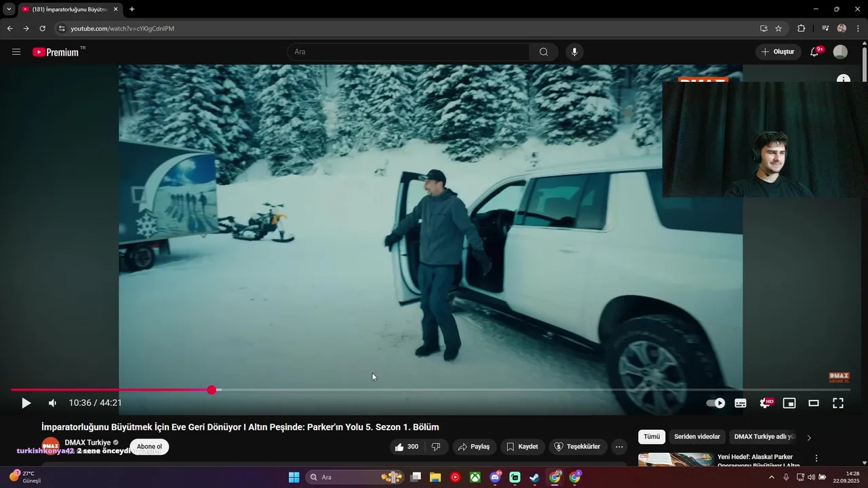Send thanks with Teşekkürler button

pos(578,447)
